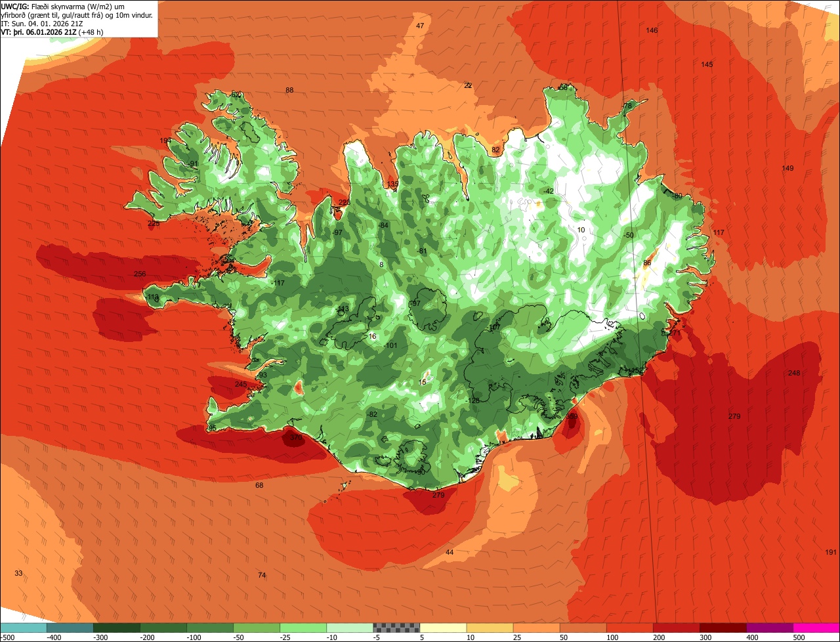Click the value 47 at the top

click(420, 26)
